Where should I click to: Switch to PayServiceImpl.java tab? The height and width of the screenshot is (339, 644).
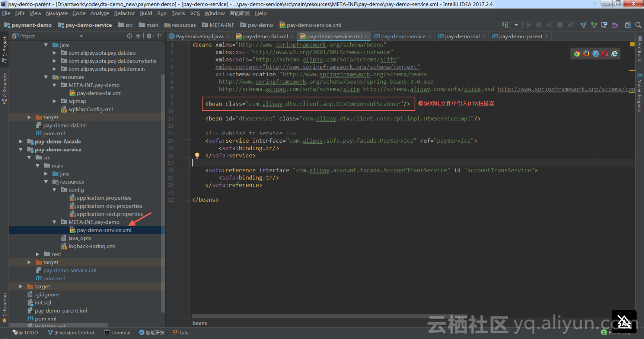(200, 36)
